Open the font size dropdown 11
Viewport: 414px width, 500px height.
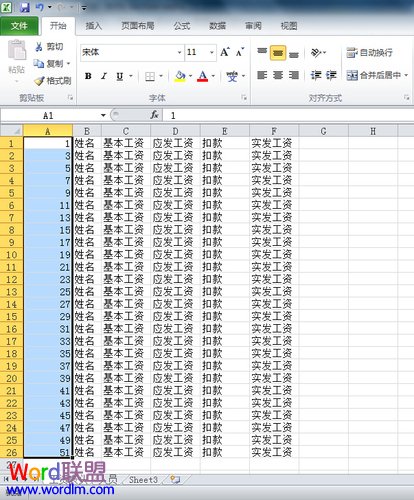212,53
